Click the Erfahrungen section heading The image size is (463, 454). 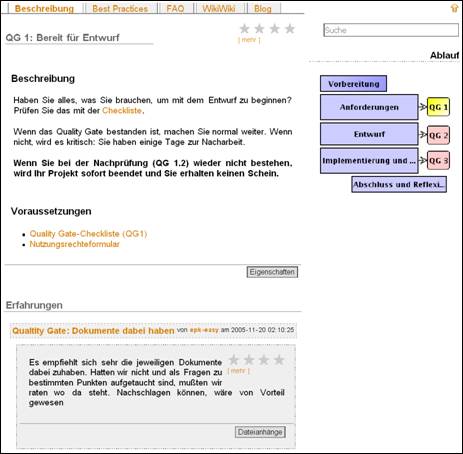[34, 305]
